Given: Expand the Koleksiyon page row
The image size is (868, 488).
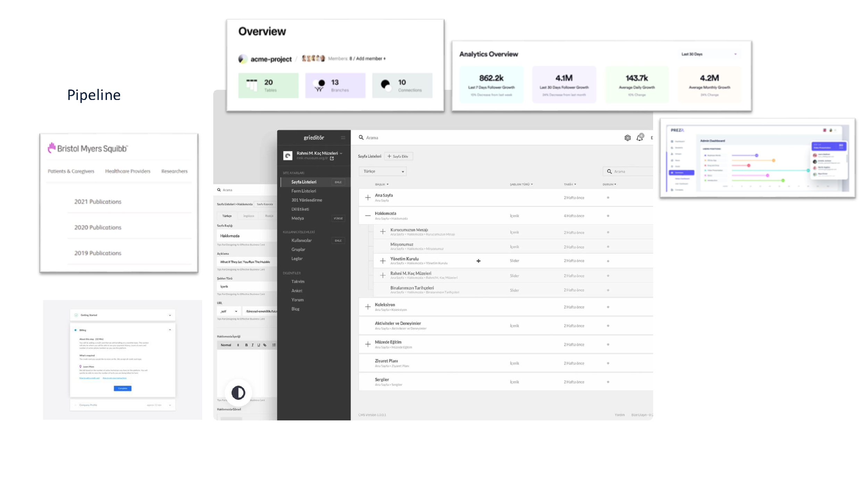Looking at the screenshot, I should click(x=368, y=307).
